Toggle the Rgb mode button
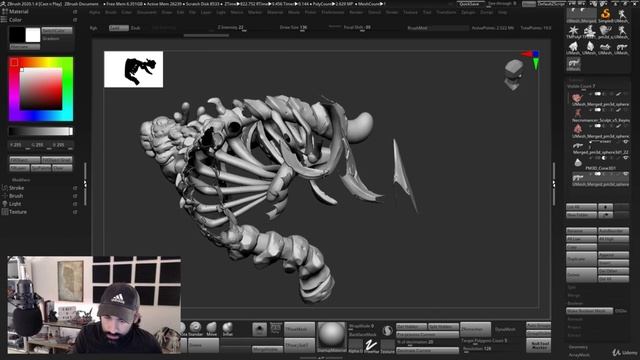The image size is (640, 360). tap(94, 28)
